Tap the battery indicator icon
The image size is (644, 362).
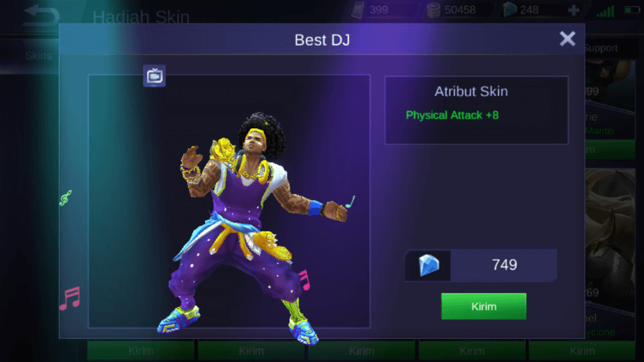click(x=632, y=10)
